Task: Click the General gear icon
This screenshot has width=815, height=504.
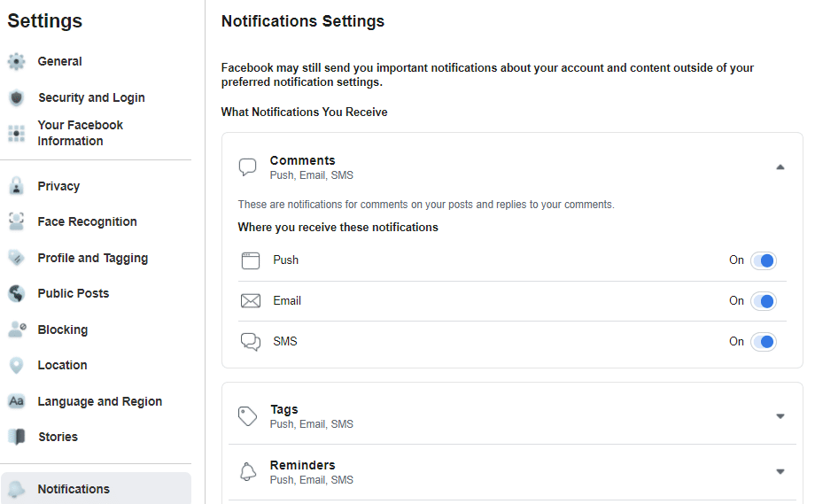Action: [x=16, y=62]
